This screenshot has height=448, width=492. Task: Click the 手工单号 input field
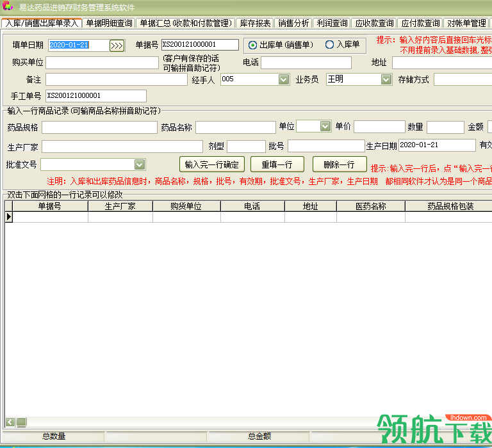point(96,95)
